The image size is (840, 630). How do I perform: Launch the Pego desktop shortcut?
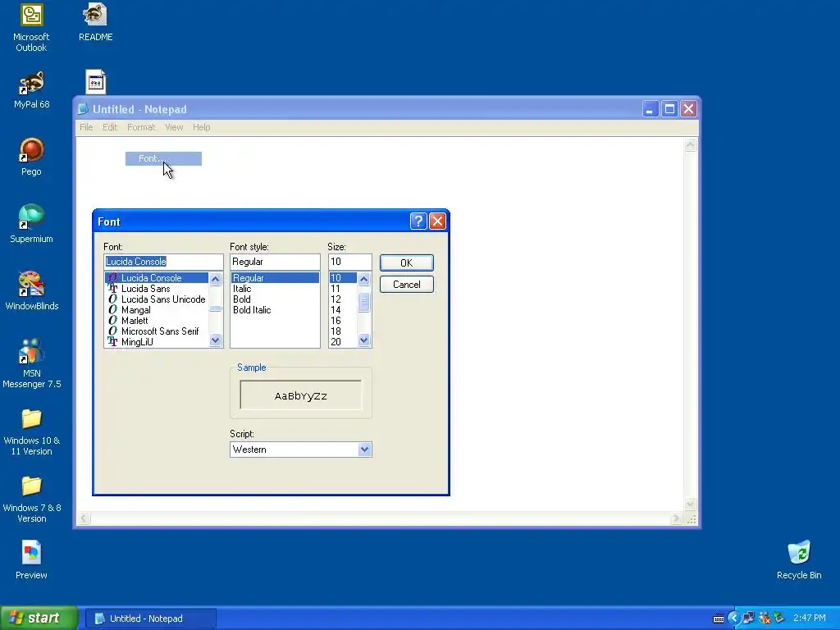pyautogui.click(x=31, y=157)
